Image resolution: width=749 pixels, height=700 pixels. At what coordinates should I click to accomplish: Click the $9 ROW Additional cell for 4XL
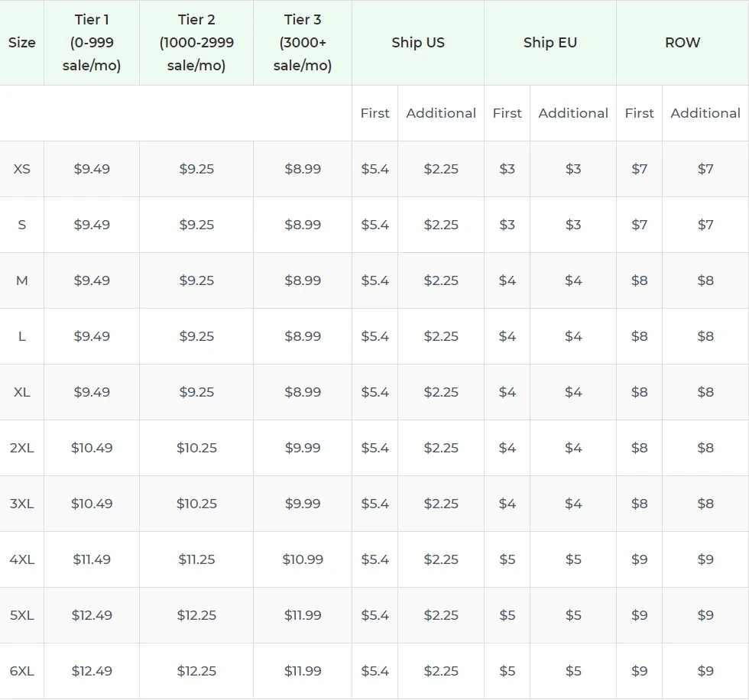pos(705,559)
